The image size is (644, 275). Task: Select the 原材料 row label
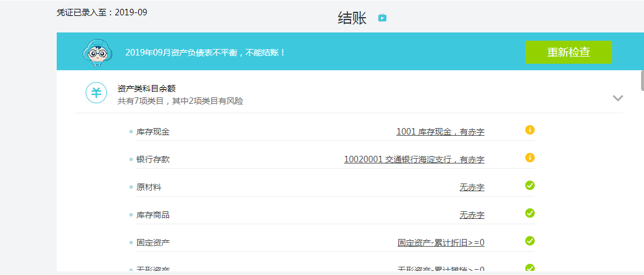point(149,187)
